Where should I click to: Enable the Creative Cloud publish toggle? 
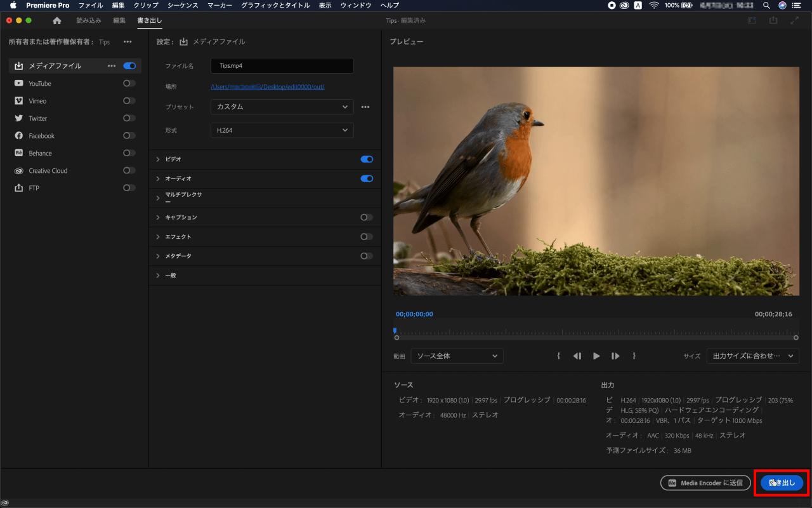[129, 171]
